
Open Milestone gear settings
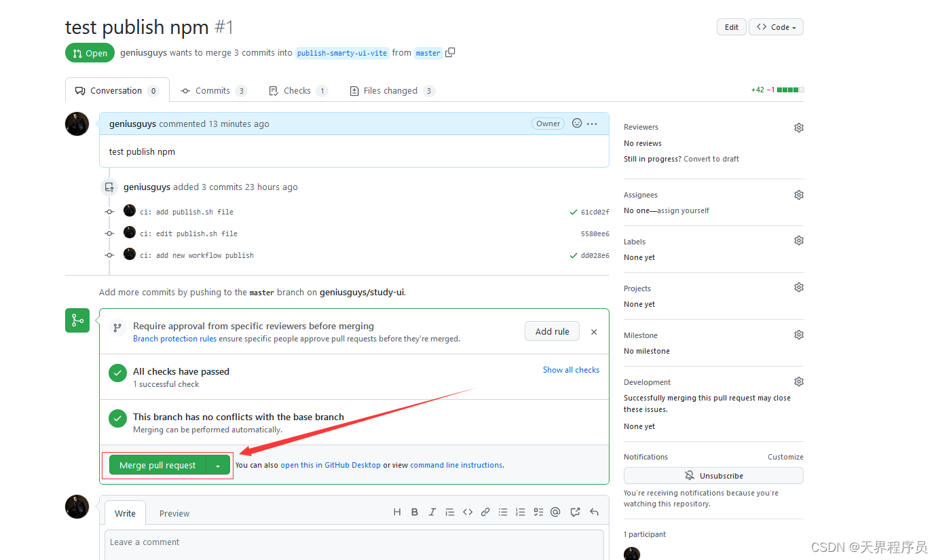799,335
